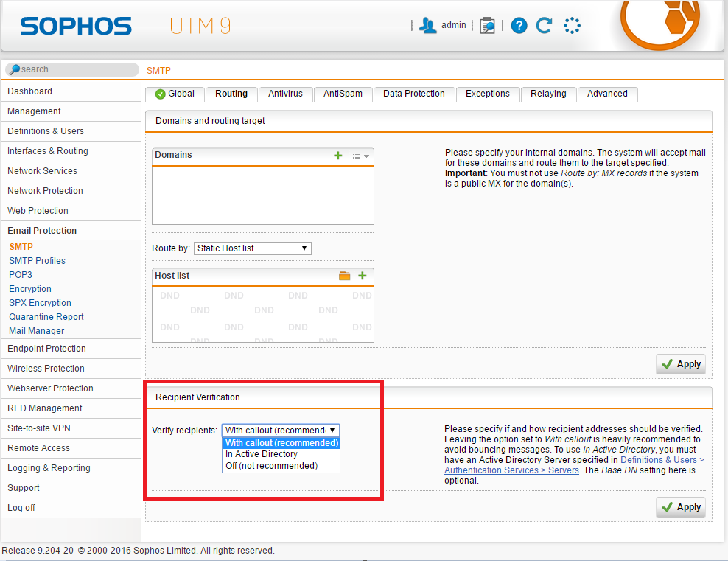728x561 pixels.
Task: Open the Network Protection menu
Action: point(71,191)
